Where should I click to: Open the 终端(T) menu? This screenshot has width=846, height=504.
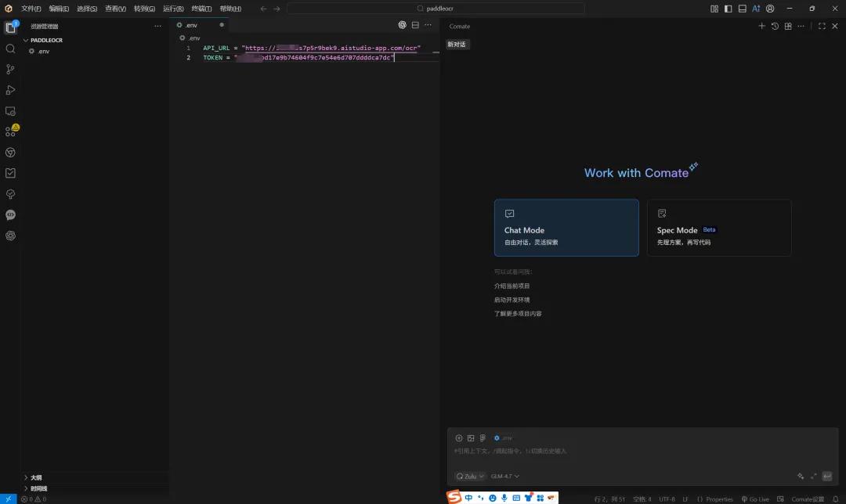point(201,9)
